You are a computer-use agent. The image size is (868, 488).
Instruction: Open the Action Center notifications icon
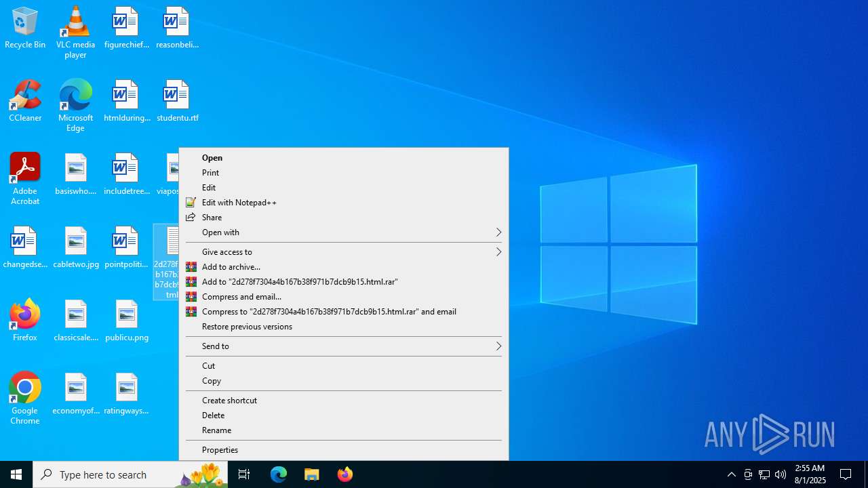846,474
